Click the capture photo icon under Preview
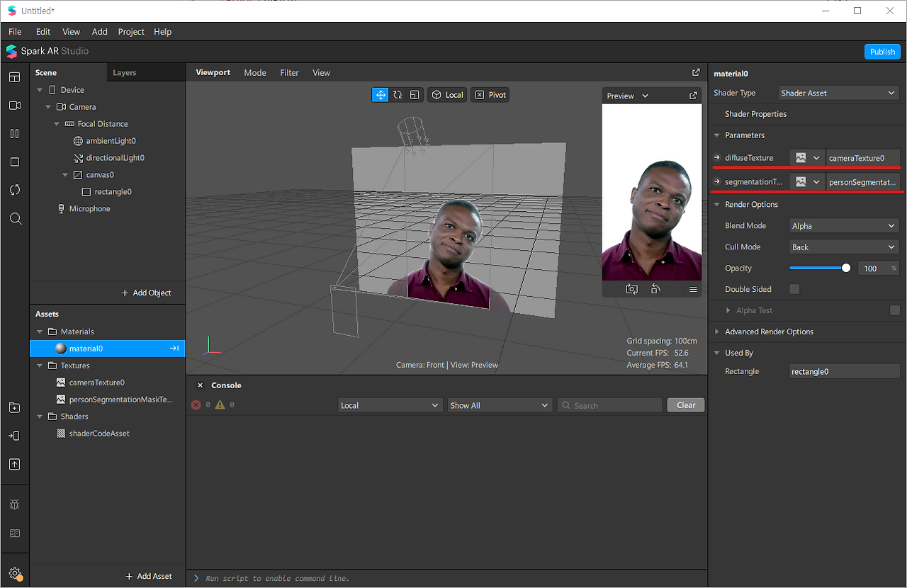The height and width of the screenshot is (588, 907). (x=631, y=289)
